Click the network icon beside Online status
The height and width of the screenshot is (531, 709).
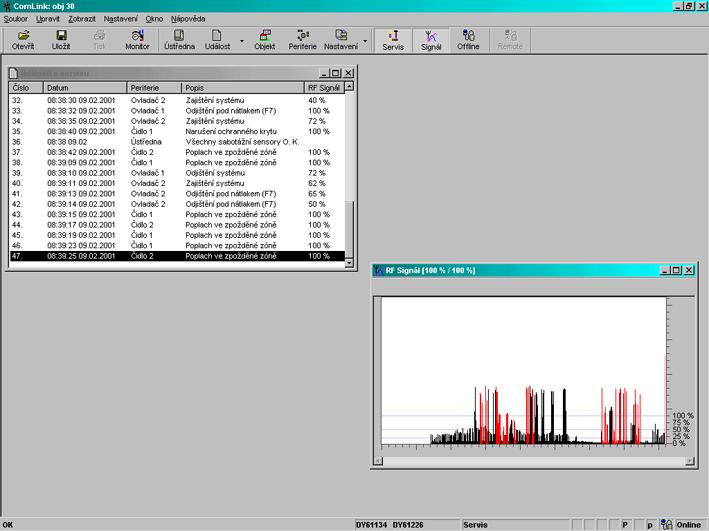coord(666,525)
